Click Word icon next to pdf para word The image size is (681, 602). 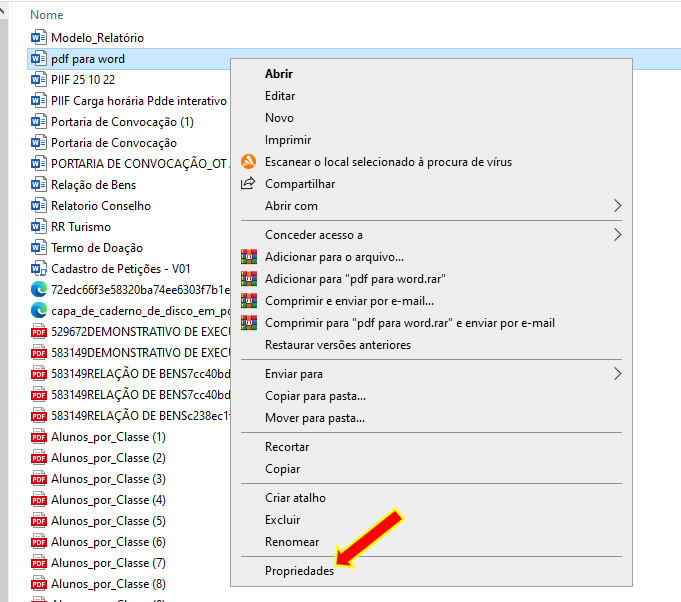[39, 58]
